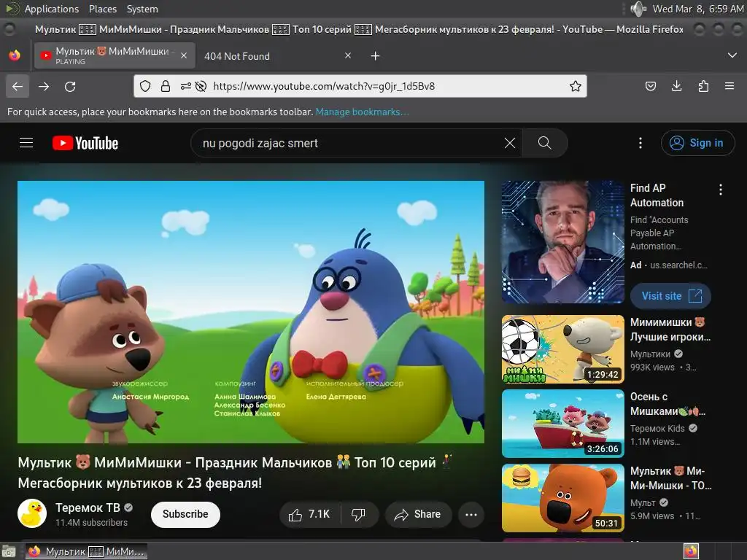Screen dimensions: 747x560
Task: Close the playing YouTube tab
Action: pyautogui.click(x=184, y=55)
